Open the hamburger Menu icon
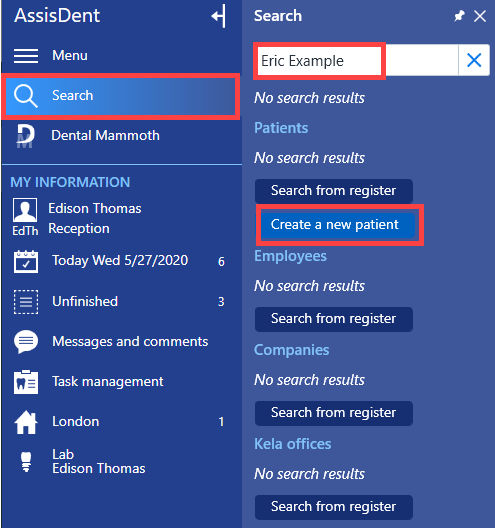The height and width of the screenshot is (528, 495). coord(26,56)
